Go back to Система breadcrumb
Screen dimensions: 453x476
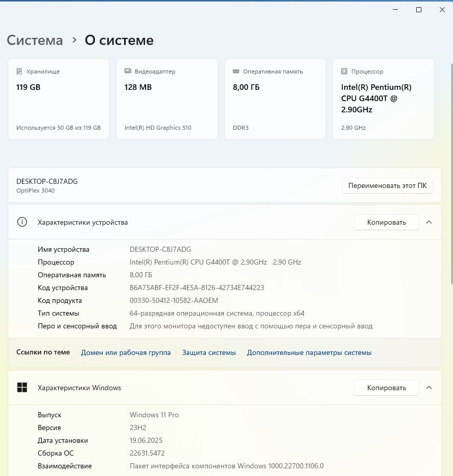35,40
